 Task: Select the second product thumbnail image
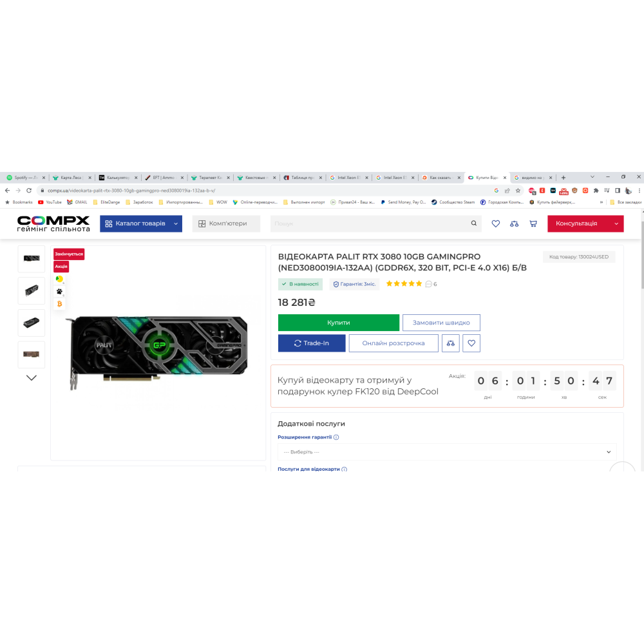(x=31, y=290)
